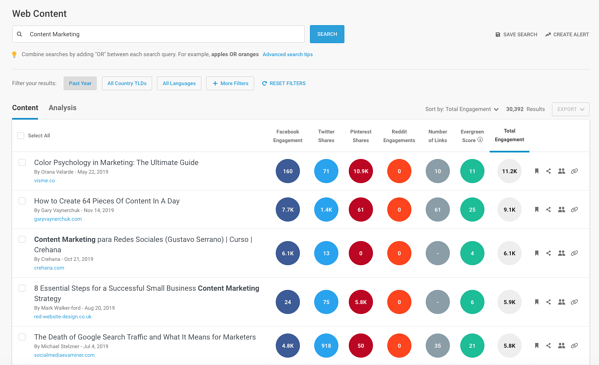599x365 pixels.
Task: View backlinks of the 8 Essential Steps article
Action: coord(574,302)
